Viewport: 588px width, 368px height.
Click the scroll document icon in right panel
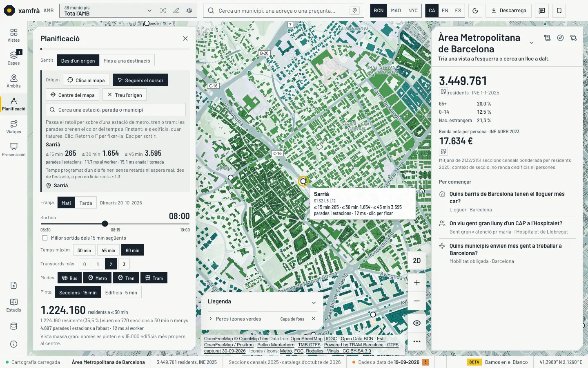coord(548,38)
